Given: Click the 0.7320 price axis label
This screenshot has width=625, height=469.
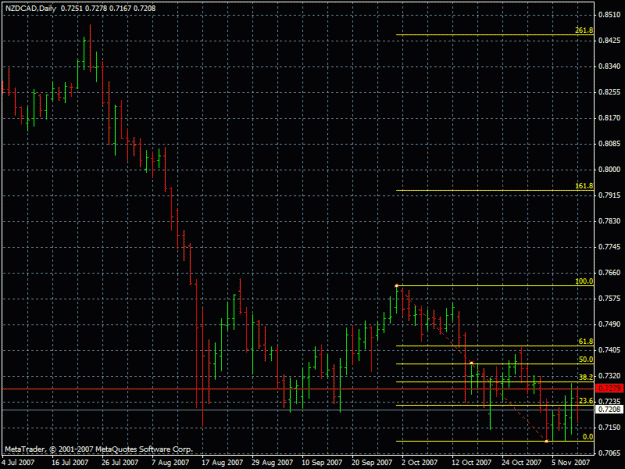Looking at the screenshot, I should point(609,376).
